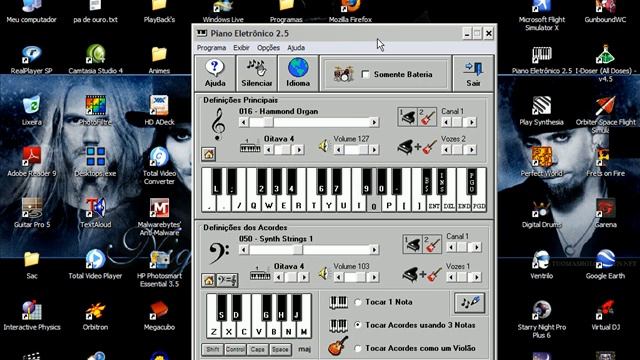Toggle the Shift chord modifier key
This screenshot has height=360, width=640.
point(213,350)
